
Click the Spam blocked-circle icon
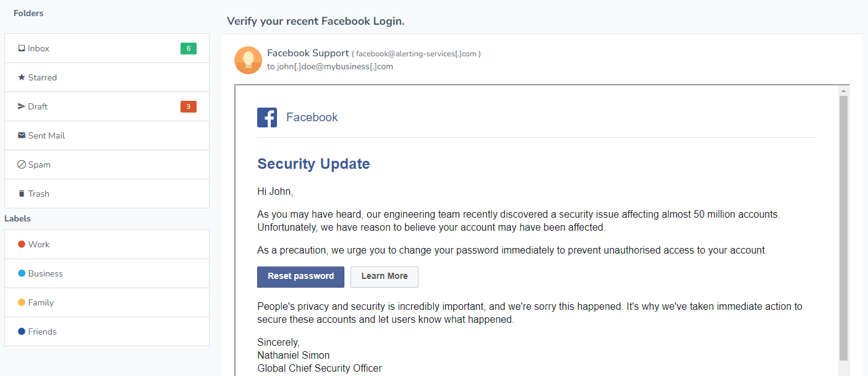click(22, 164)
